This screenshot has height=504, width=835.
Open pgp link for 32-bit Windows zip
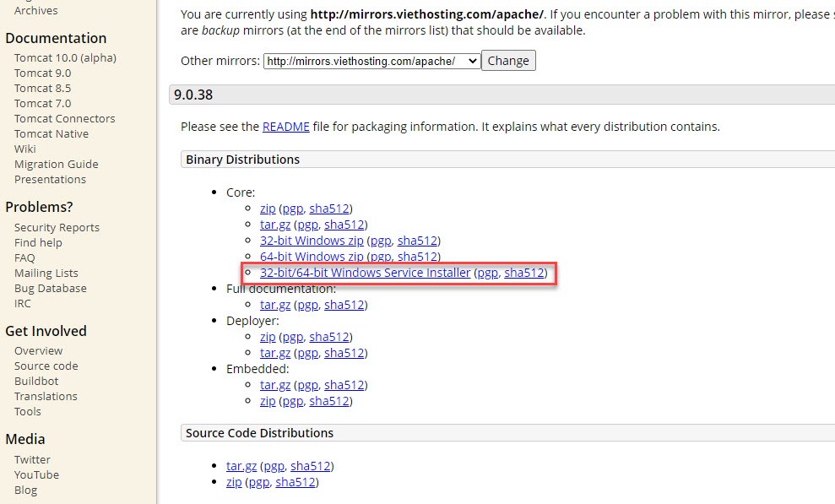click(381, 241)
